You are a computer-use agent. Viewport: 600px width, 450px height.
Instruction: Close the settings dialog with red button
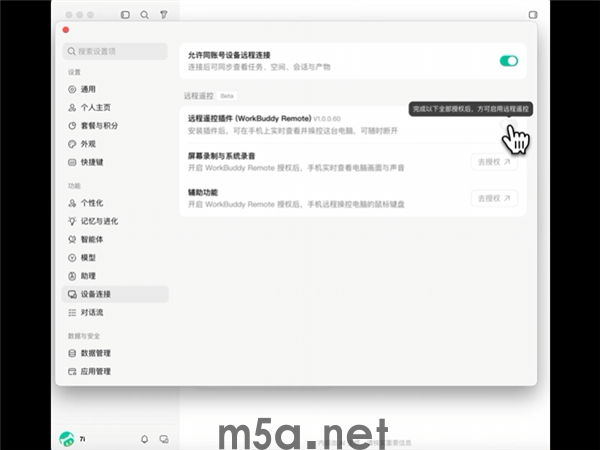66,30
